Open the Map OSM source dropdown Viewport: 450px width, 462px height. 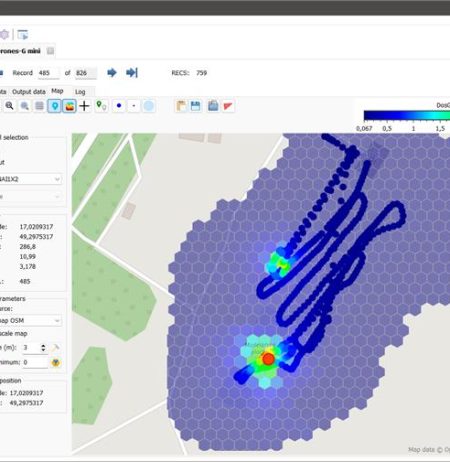coord(30,321)
